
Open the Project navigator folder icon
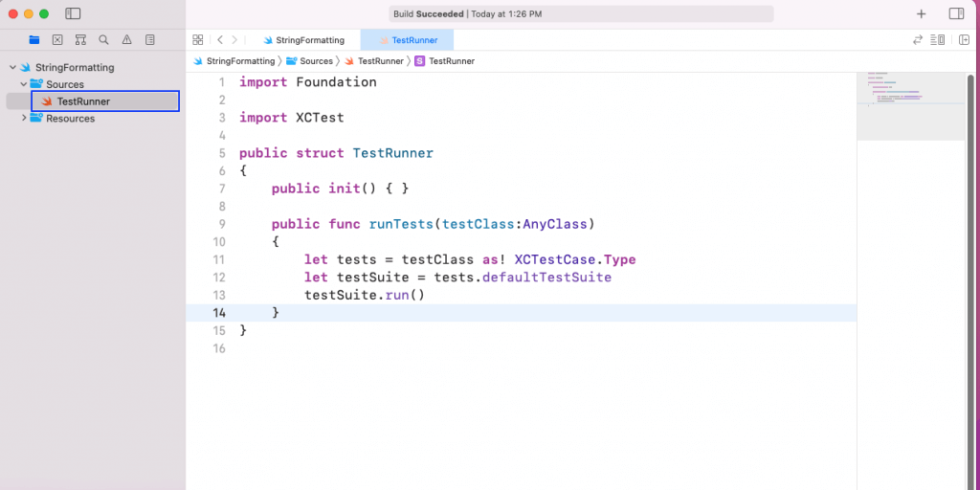pos(34,40)
